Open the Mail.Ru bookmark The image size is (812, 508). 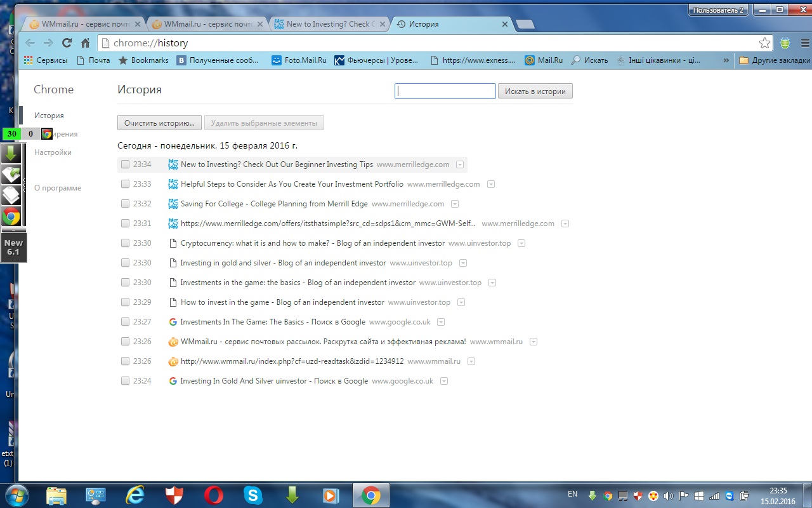coord(544,60)
